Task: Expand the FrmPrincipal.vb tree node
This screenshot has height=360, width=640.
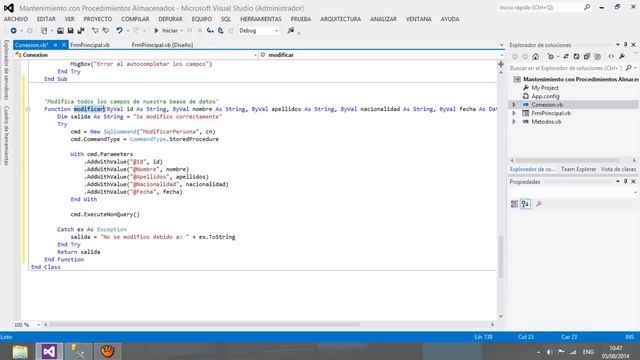Action: click(514, 113)
